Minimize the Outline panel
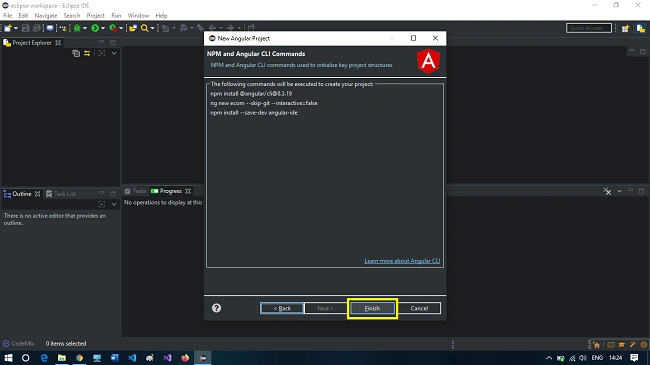This screenshot has width=650, height=365. pyautogui.click(x=102, y=193)
